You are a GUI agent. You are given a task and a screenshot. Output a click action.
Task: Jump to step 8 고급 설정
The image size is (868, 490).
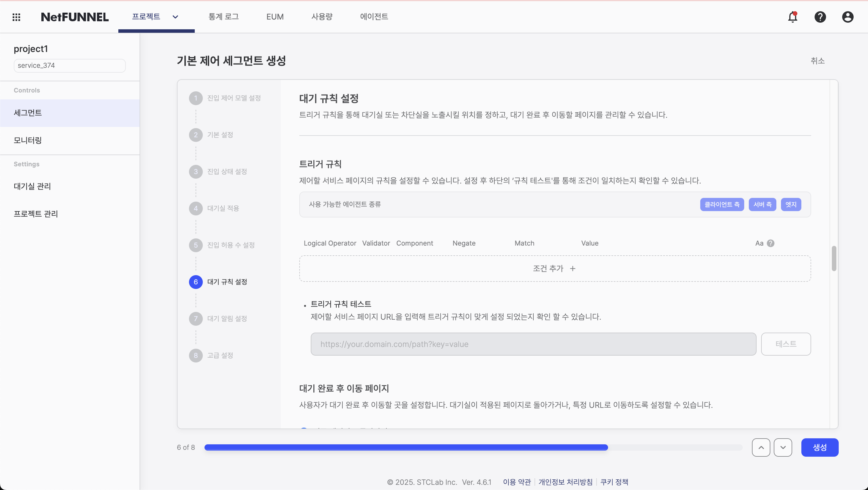point(220,356)
